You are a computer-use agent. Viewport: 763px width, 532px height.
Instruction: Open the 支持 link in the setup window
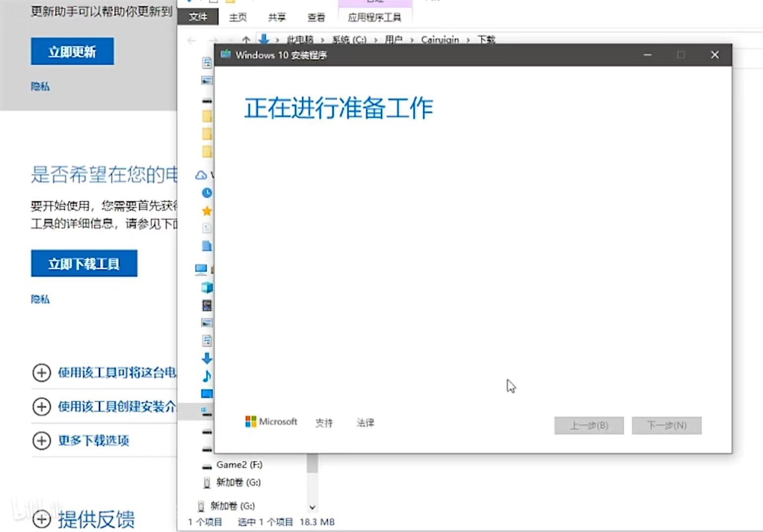coord(324,423)
